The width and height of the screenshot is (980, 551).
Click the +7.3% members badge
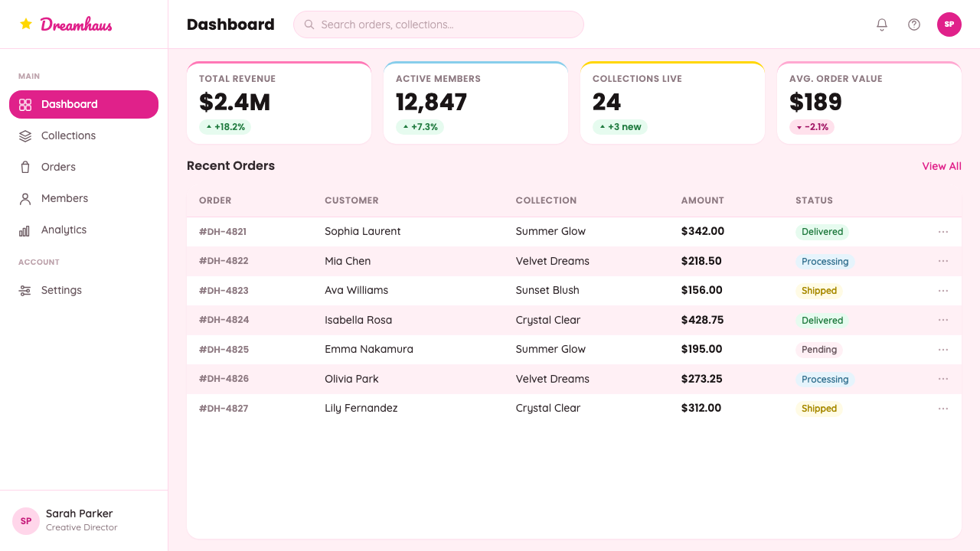(420, 127)
